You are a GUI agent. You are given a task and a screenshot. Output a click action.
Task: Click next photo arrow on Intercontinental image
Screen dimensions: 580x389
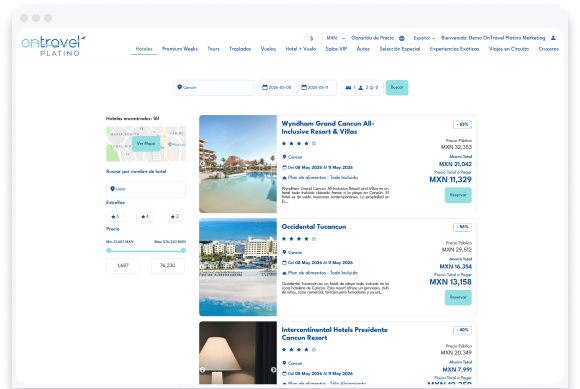click(x=273, y=369)
